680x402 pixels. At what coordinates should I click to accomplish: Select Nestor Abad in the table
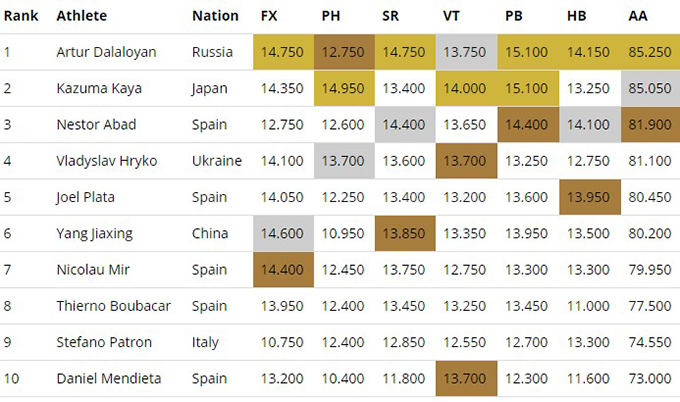pos(96,125)
